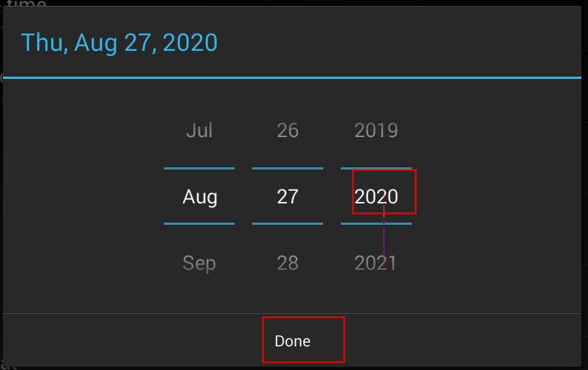Image resolution: width=588 pixels, height=370 pixels.
Task: Click the blue line above Aug
Action: point(199,168)
